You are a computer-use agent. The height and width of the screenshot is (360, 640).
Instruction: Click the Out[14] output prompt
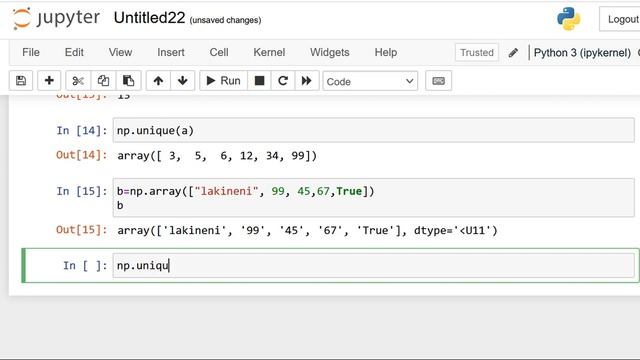pyautogui.click(x=82, y=155)
